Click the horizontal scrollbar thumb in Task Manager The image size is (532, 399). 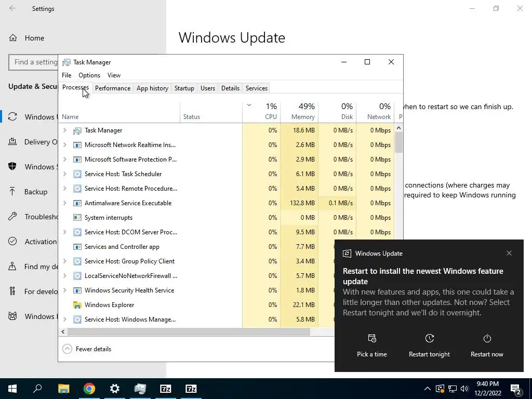pyautogui.click(x=189, y=332)
